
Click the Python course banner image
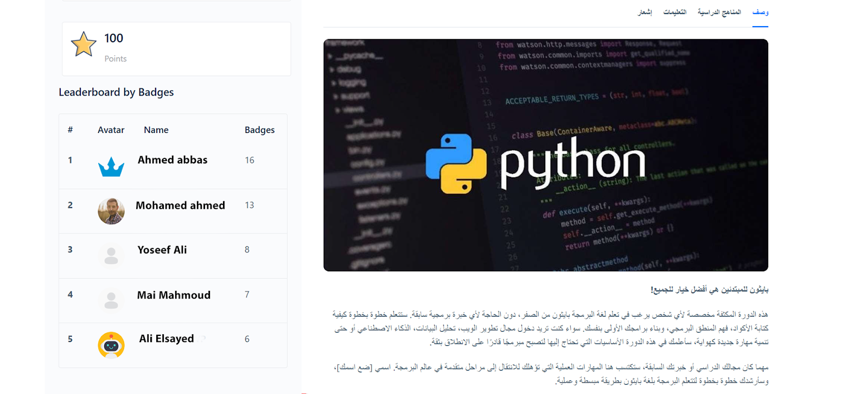pyautogui.click(x=546, y=155)
